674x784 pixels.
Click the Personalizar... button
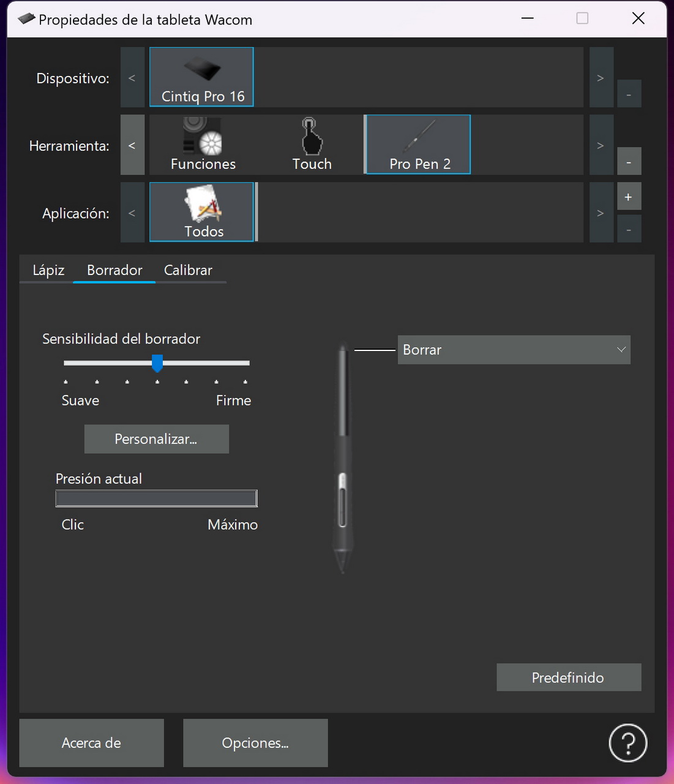(x=156, y=439)
